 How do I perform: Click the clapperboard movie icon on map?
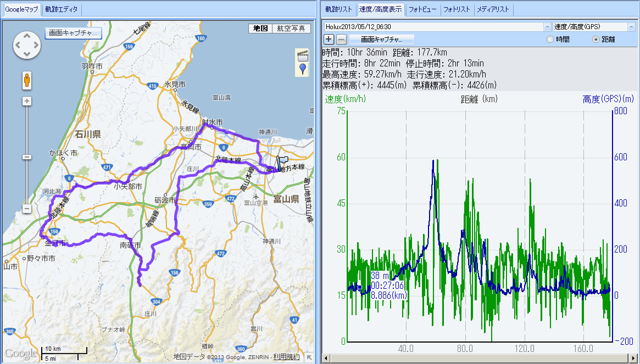point(302,55)
